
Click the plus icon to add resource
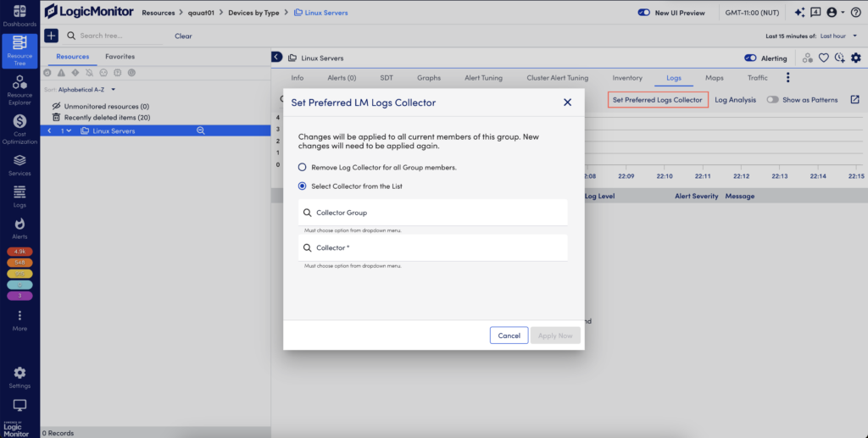click(51, 36)
